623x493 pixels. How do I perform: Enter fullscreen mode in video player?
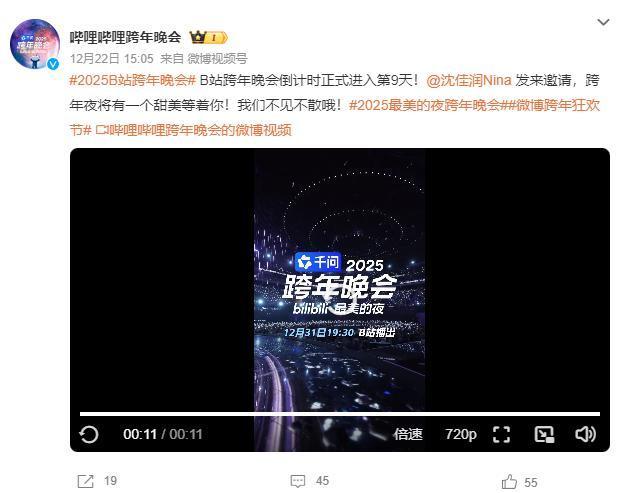(501, 434)
